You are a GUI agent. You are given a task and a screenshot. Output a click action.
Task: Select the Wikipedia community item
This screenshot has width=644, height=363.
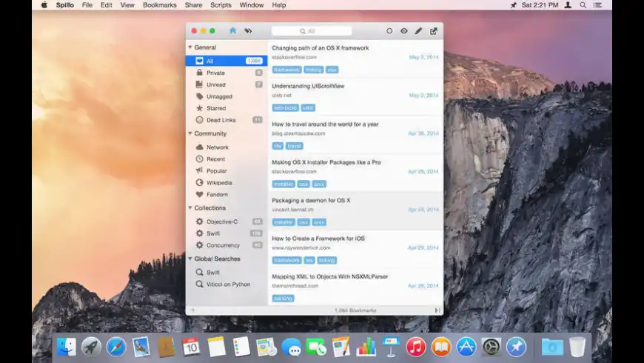pyautogui.click(x=218, y=183)
